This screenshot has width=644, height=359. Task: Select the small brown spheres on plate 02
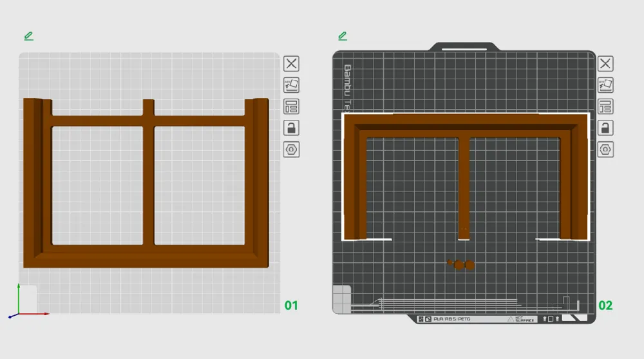(461, 264)
